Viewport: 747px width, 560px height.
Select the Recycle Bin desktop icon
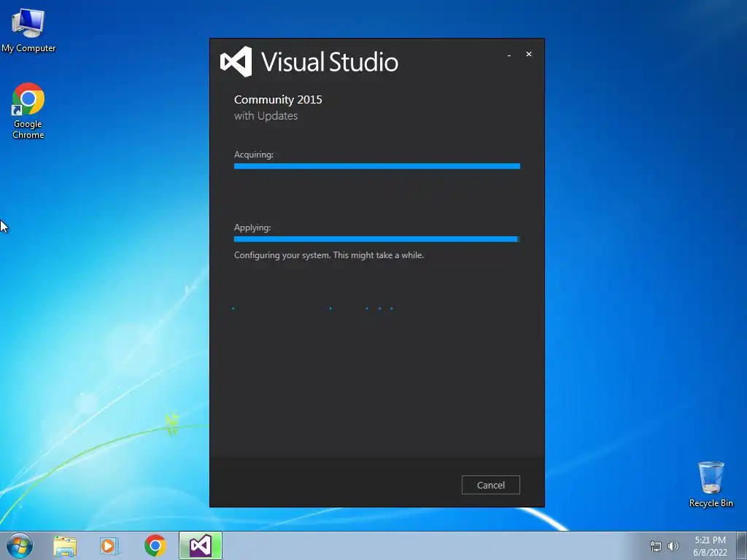click(x=711, y=484)
